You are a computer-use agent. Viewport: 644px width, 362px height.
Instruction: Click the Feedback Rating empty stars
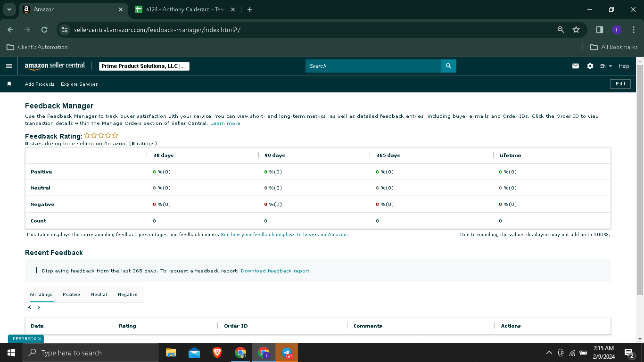pos(101,135)
